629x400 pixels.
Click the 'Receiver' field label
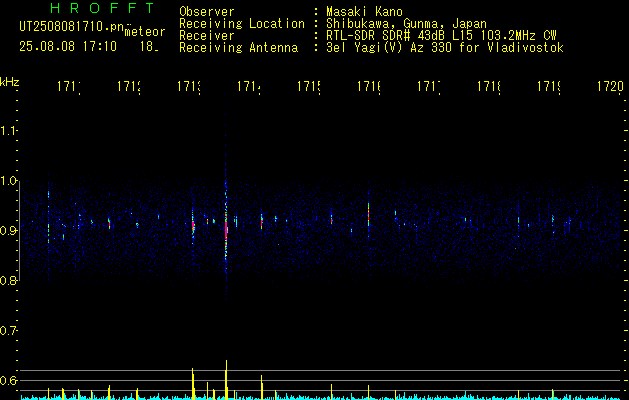pos(207,36)
